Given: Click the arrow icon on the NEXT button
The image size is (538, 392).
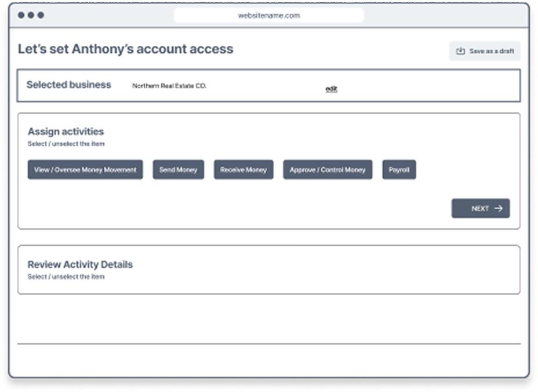Looking at the screenshot, I should click(499, 208).
